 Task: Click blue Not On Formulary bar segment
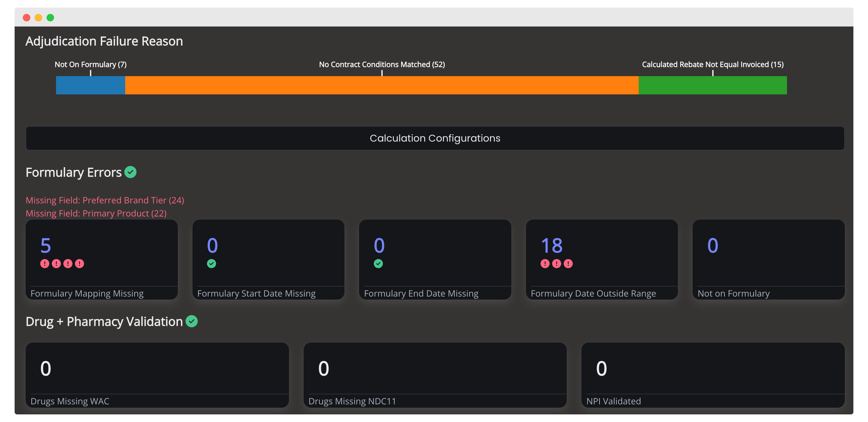(90, 85)
